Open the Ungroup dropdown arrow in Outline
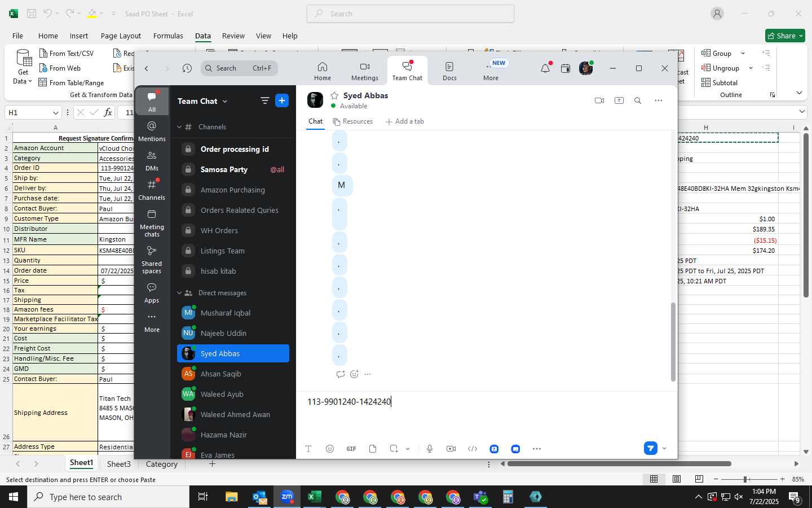The image size is (812, 508). pyautogui.click(x=751, y=68)
